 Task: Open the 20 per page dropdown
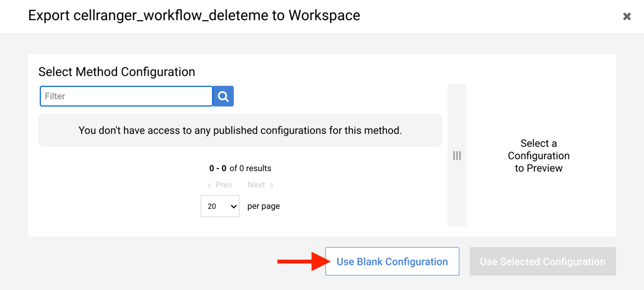pyautogui.click(x=219, y=206)
